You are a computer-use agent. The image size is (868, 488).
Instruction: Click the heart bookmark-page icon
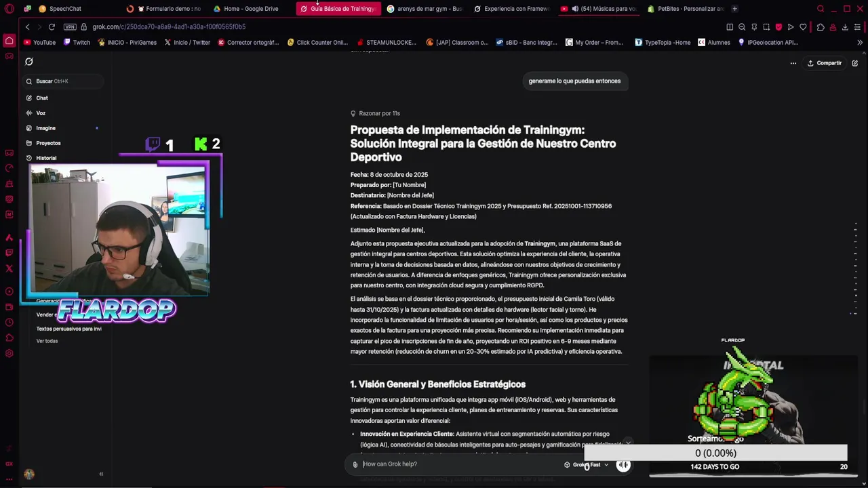[x=803, y=27]
